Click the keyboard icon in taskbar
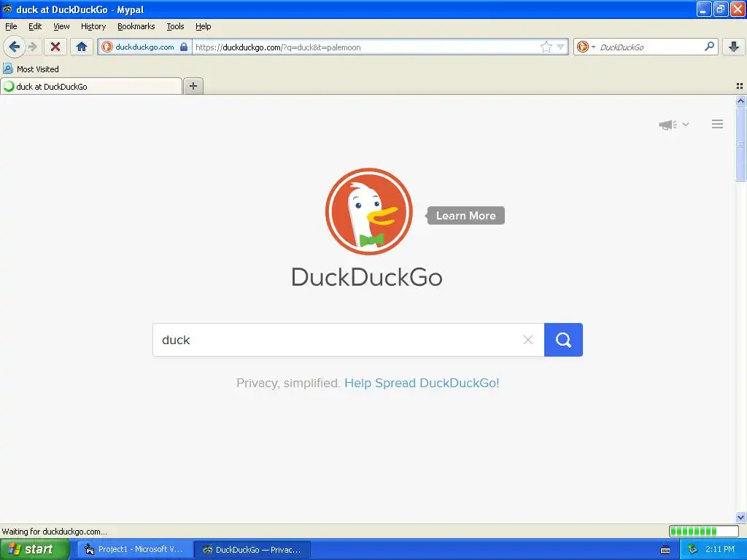This screenshot has height=560, width=747. click(665, 550)
